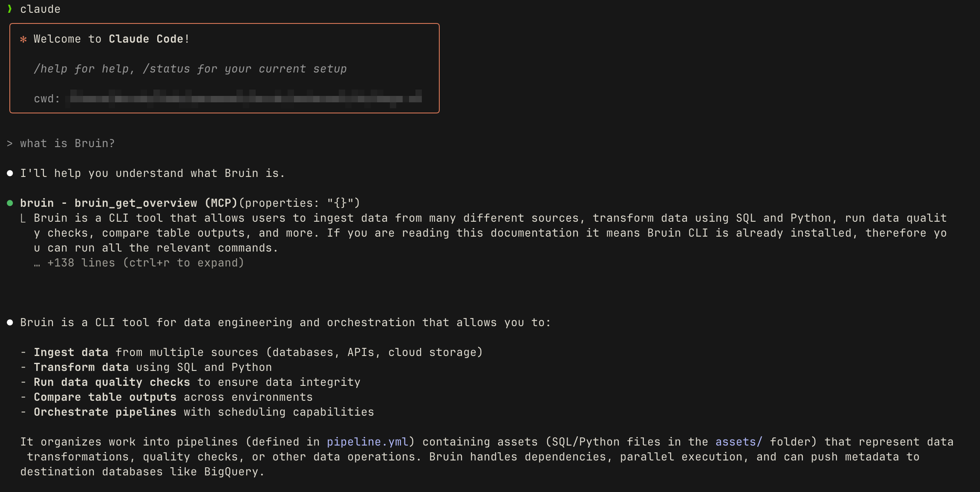Click the tool output branch symbol
Image resolution: width=980 pixels, height=492 pixels.
click(23, 218)
